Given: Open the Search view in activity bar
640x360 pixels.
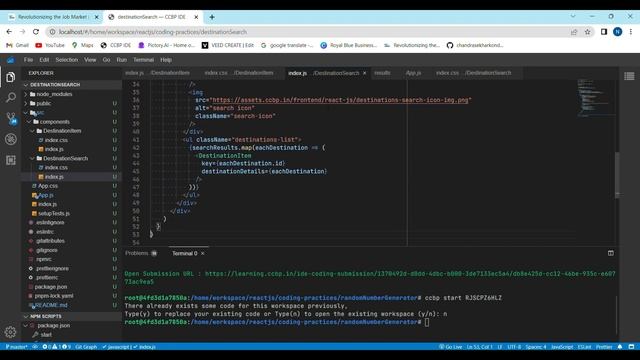Looking at the screenshot, I should pyautogui.click(x=11, y=97).
